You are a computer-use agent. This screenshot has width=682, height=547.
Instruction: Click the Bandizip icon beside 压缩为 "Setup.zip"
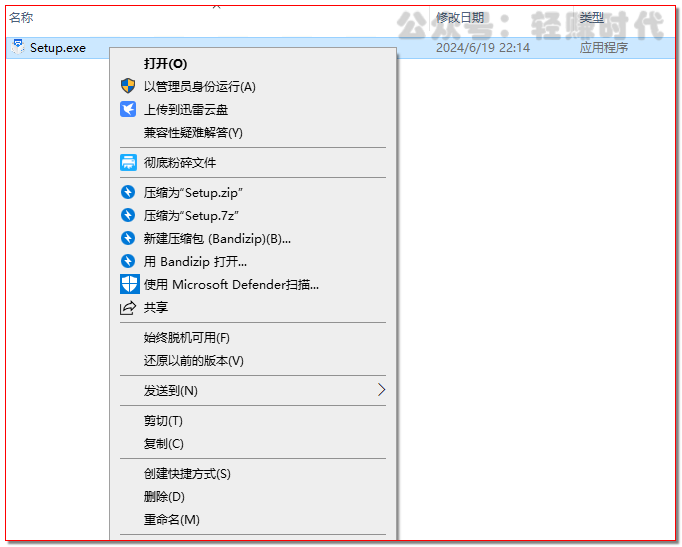[x=128, y=192]
